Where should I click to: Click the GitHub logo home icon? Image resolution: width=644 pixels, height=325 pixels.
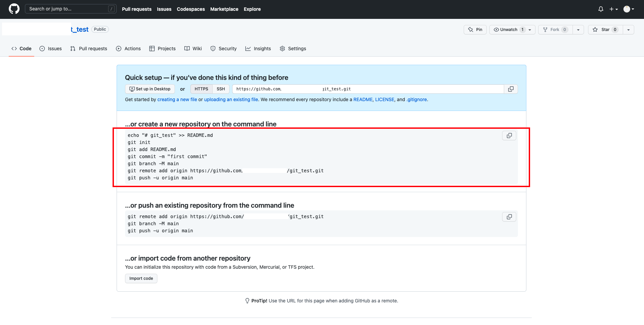(x=13, y=9)
